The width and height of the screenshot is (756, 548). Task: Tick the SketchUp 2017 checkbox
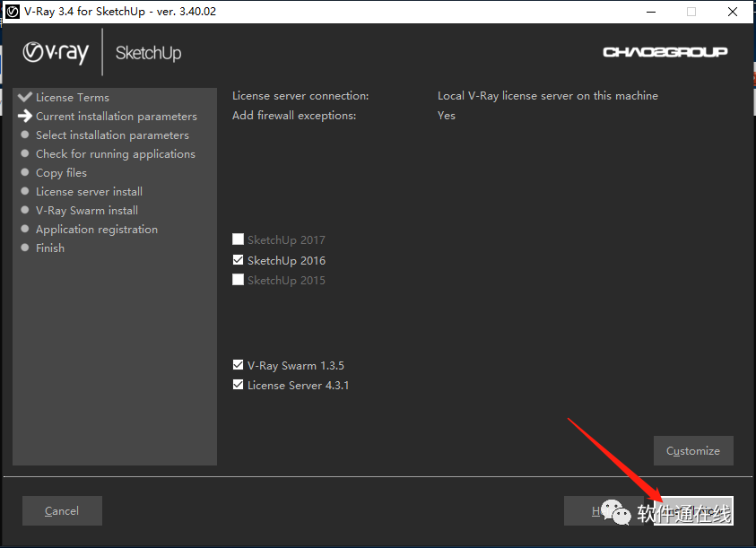(238, 239)
